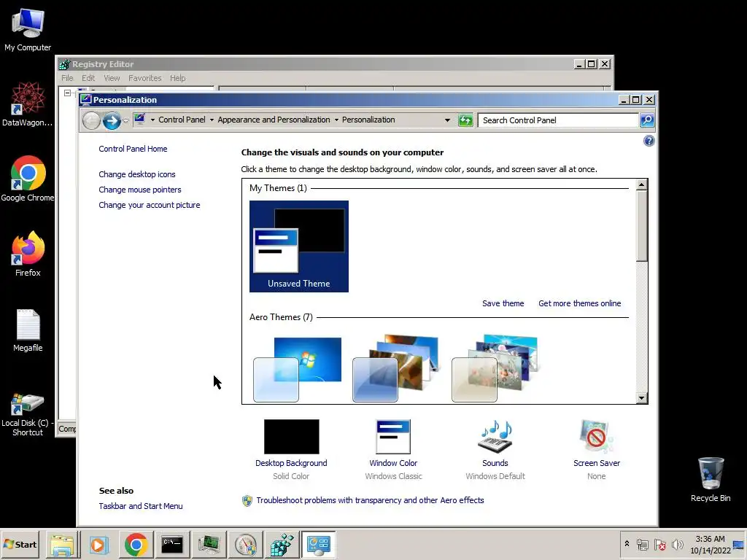The height and width of the screenshot is (560, 747).
Task: Switch to Registry Editor taskbar icon
Action: [282, 545]
